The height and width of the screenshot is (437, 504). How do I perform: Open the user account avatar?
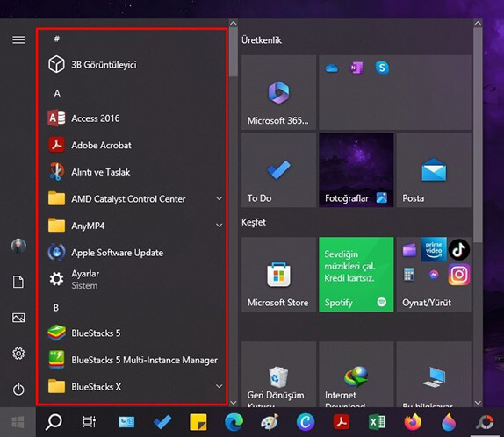18,246
